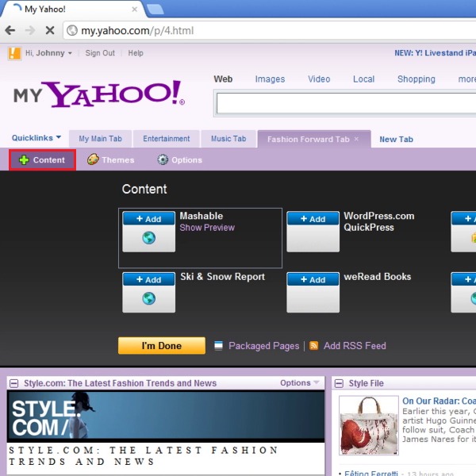Viewport: 476px width, 476px height.
Task: Switch to My Main Tab
Action: point(100,139)
